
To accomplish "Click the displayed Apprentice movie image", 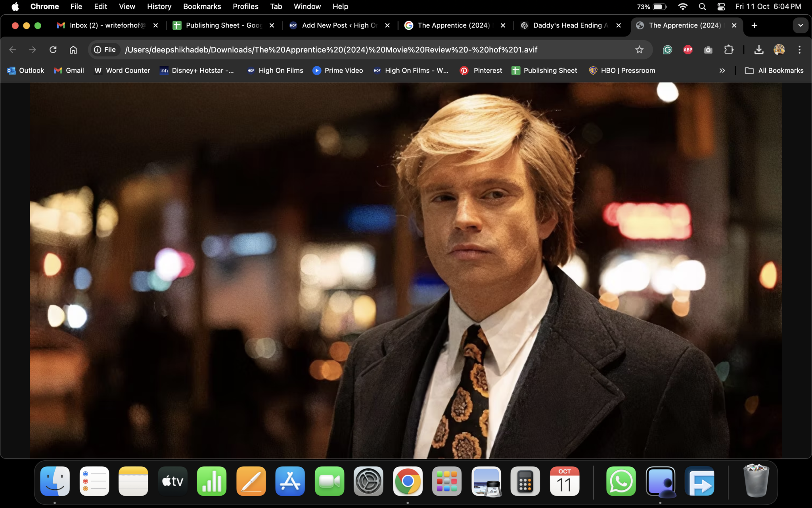I will pos(406,270).
